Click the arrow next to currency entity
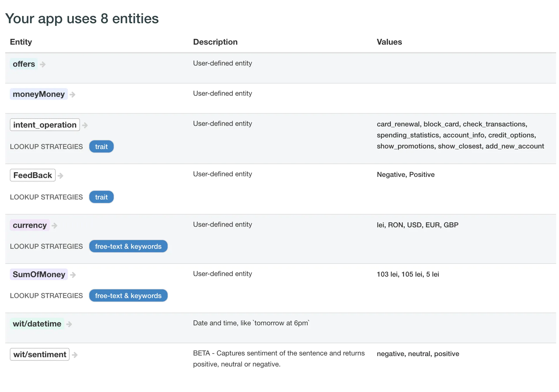 click(x=55, y=226)
